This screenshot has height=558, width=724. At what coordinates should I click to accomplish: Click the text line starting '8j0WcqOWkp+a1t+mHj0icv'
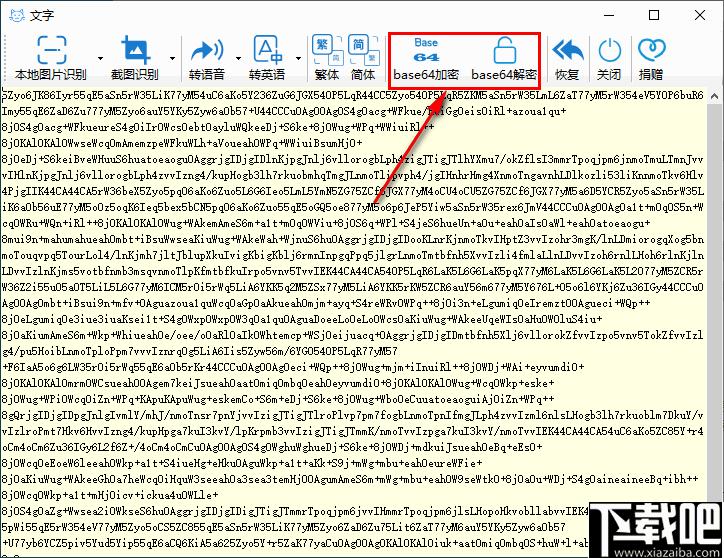coord(110,495)
